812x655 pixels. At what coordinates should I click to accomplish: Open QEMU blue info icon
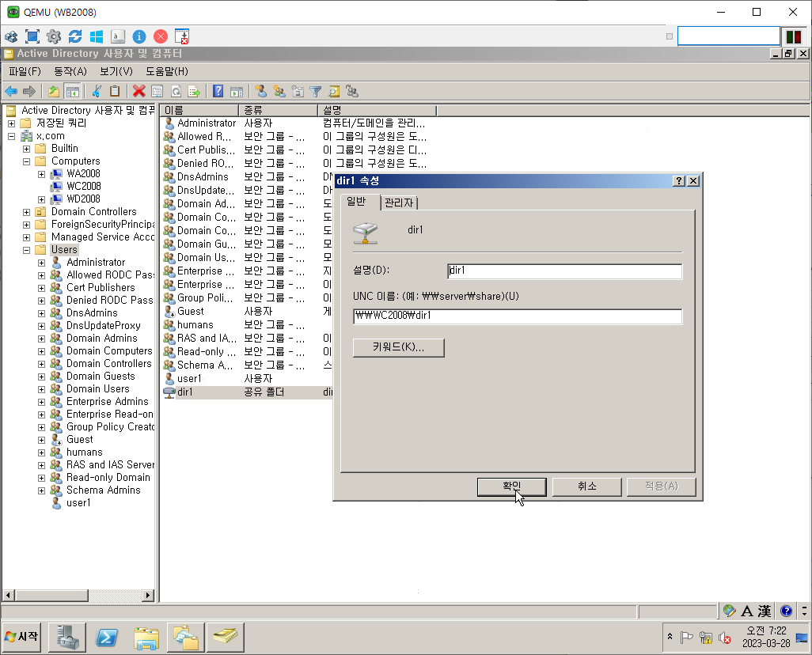pos(139,36)
